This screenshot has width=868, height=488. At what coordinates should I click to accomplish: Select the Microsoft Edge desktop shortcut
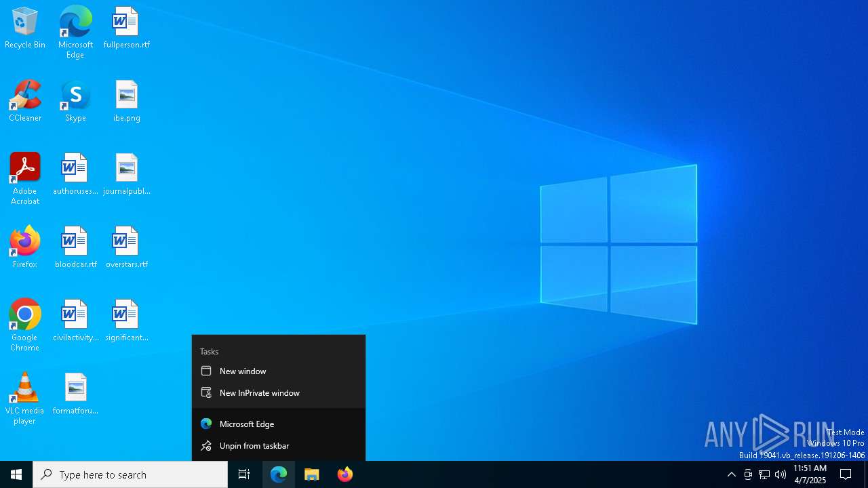(75, 33)
